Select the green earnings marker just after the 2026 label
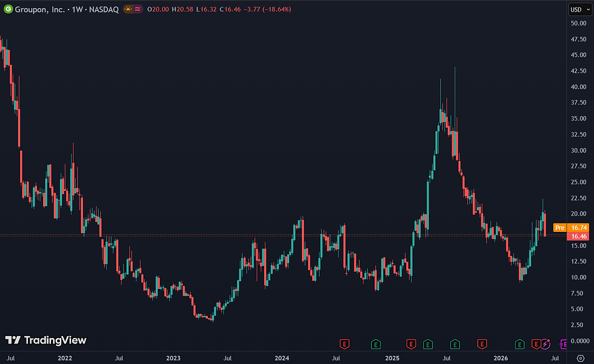 pyautogui.click(x=519, y=345)
